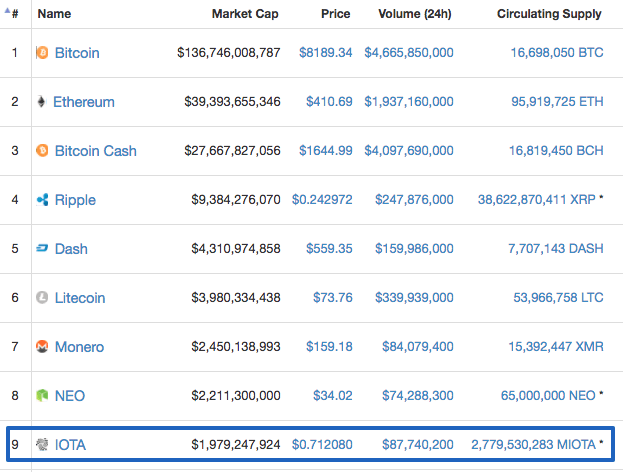The width and height of the screenshot is (623, 472).
Task: Click the Monero logo icon
Action: [x=42, y=346]
